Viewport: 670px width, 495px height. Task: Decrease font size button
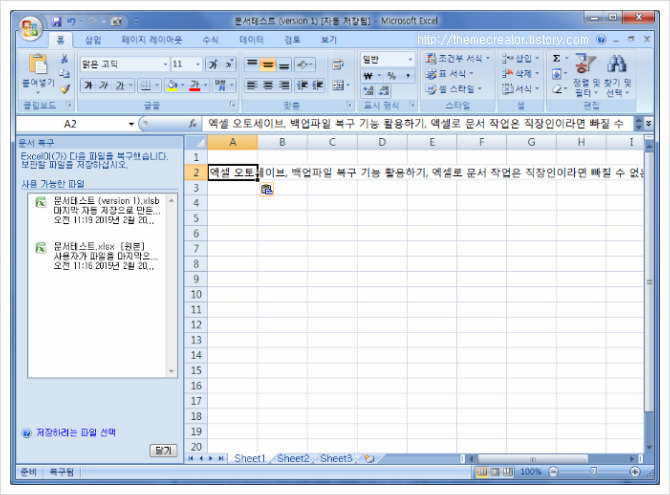coord(229,64)
